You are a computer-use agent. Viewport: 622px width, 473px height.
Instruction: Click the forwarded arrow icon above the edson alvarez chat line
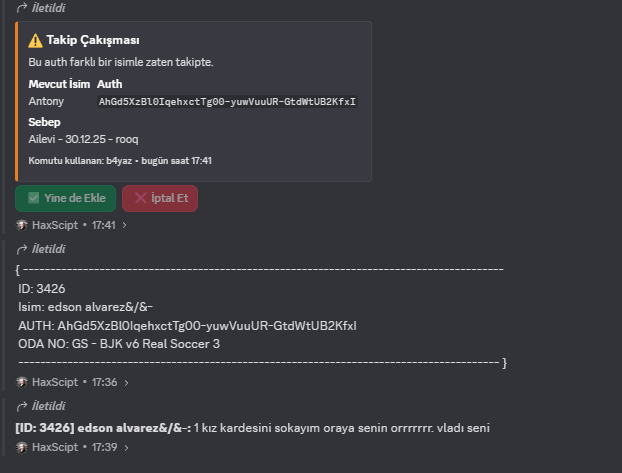coord(22,406)
